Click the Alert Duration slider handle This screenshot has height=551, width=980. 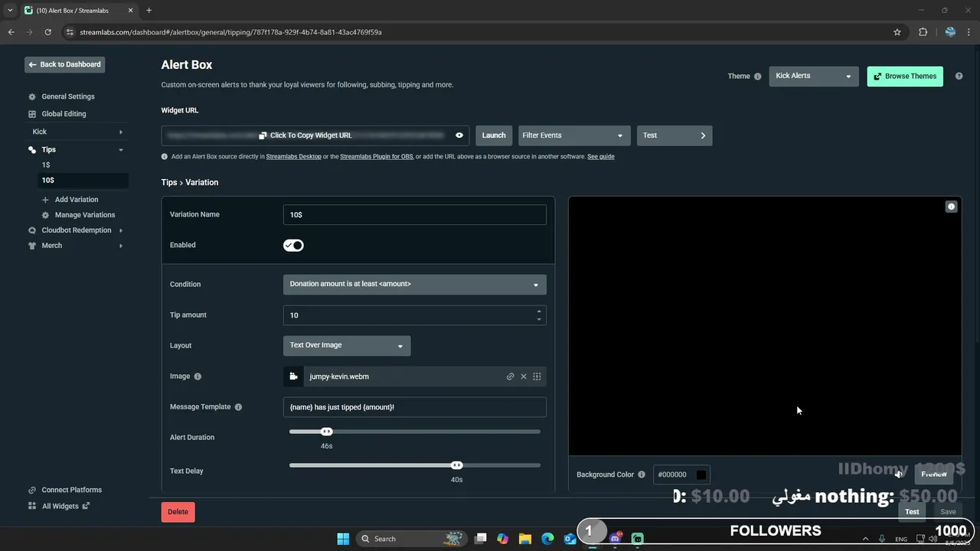[x=327, y=432]
